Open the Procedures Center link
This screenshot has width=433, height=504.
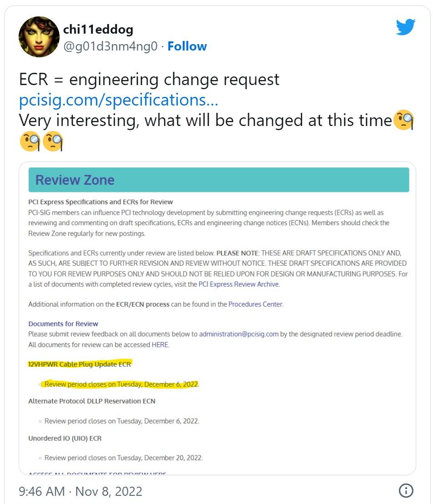click(x=255, y=304)
